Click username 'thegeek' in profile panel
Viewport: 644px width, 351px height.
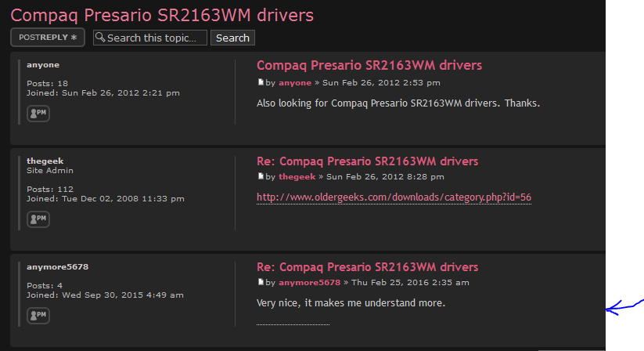[45, 161]
